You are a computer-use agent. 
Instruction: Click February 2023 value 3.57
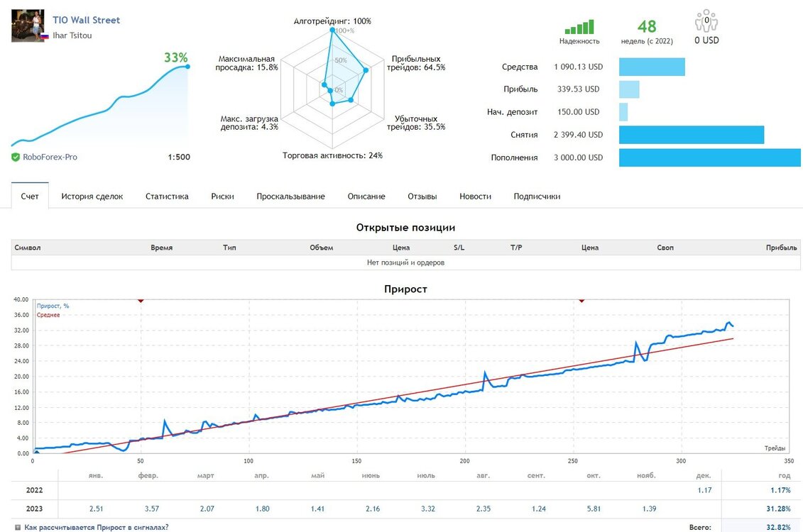click(x=152, y=509)
